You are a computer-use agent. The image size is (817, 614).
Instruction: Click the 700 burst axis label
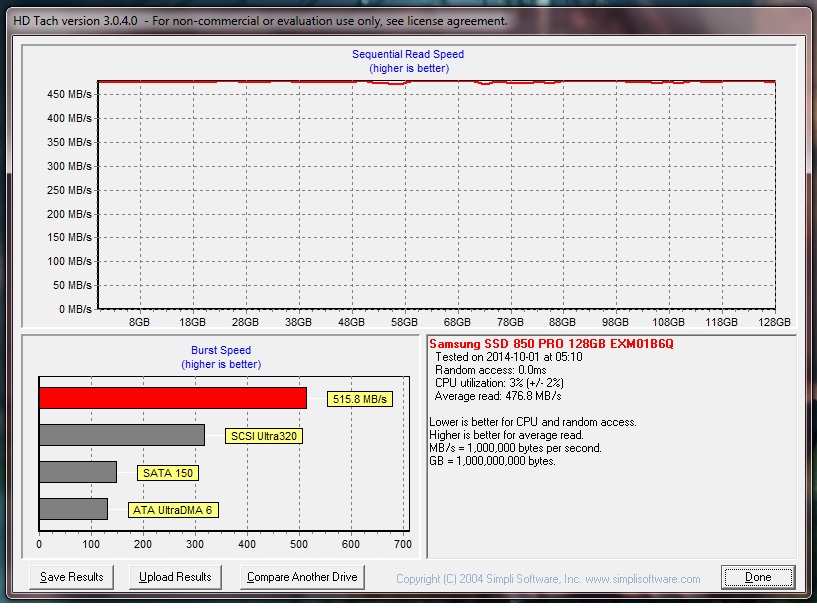point(403,544)
